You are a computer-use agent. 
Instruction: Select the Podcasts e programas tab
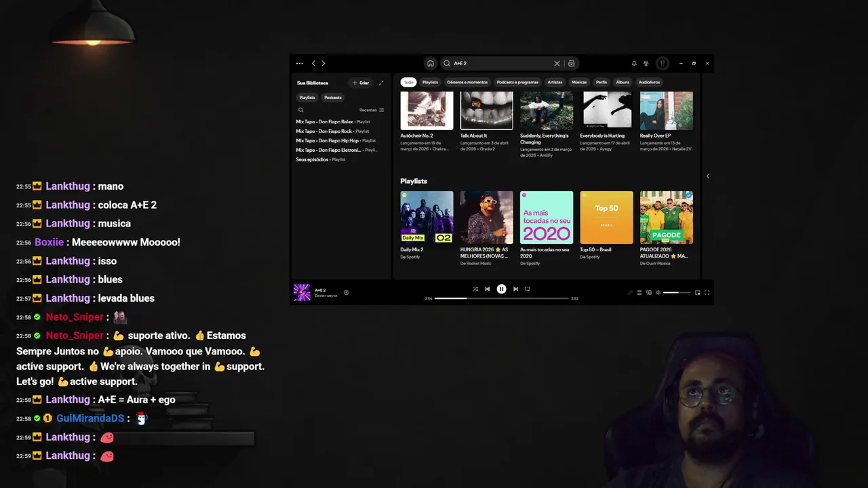517,82
